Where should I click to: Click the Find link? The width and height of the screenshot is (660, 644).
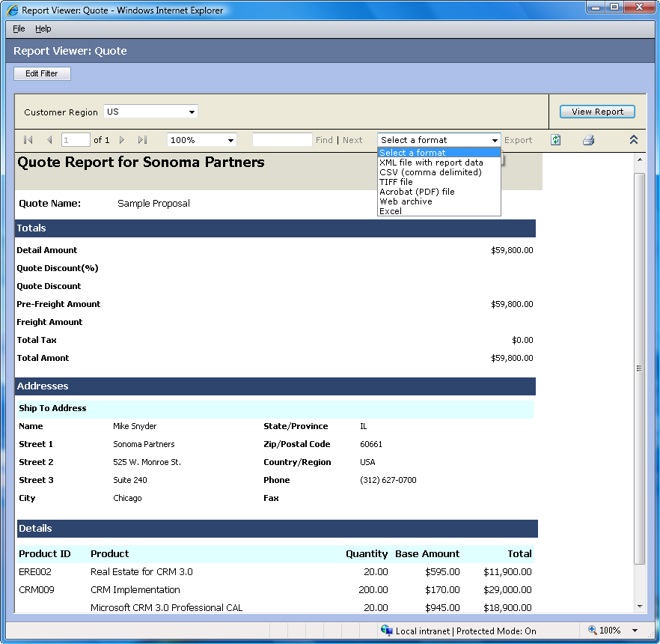click(x=324, y=140)
